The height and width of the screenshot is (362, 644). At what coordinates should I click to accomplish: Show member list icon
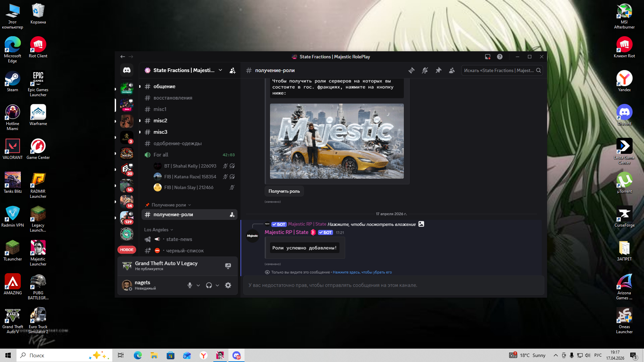(x=452, y=70)
